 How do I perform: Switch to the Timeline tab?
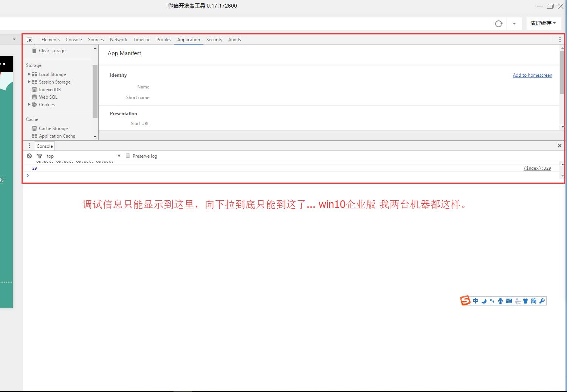(x=142, y=39)
